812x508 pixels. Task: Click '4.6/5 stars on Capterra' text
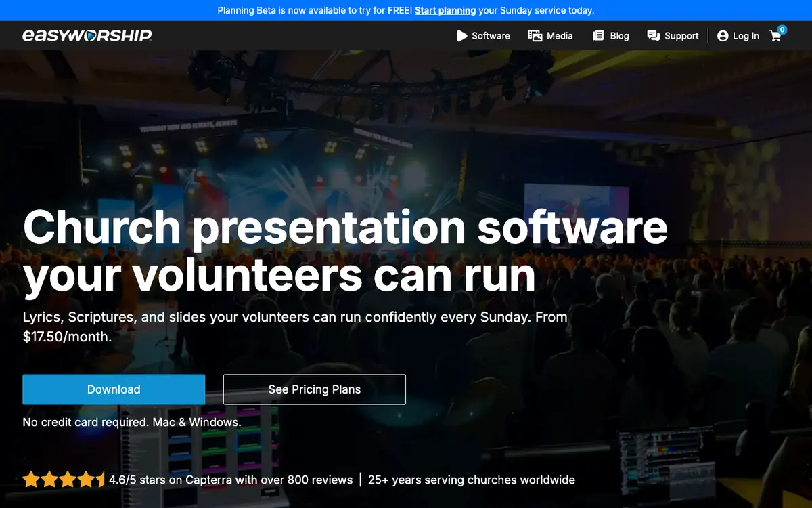[231, 480]
